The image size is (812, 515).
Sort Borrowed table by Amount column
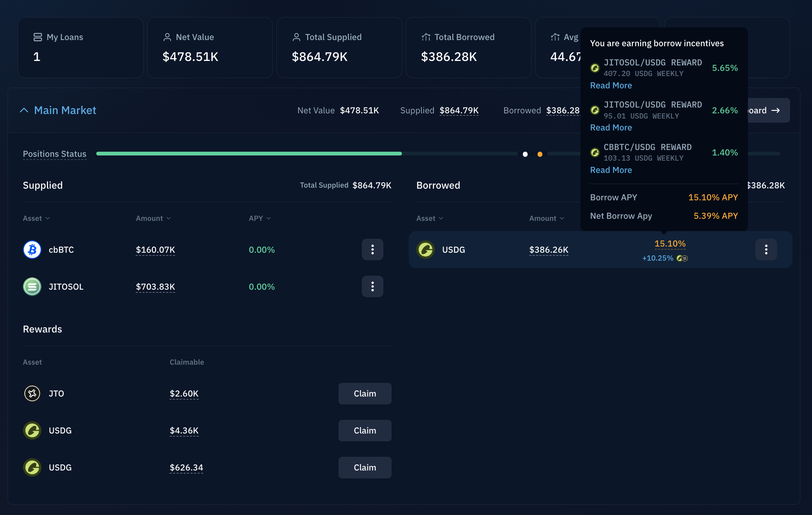point(546,218)
